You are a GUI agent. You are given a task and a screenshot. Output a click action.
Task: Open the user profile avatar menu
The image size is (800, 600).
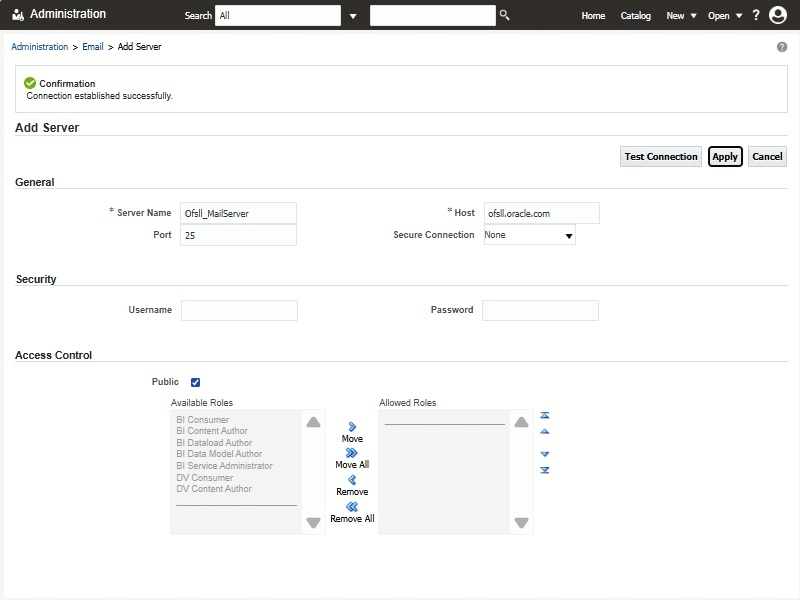tap(778, 15)
